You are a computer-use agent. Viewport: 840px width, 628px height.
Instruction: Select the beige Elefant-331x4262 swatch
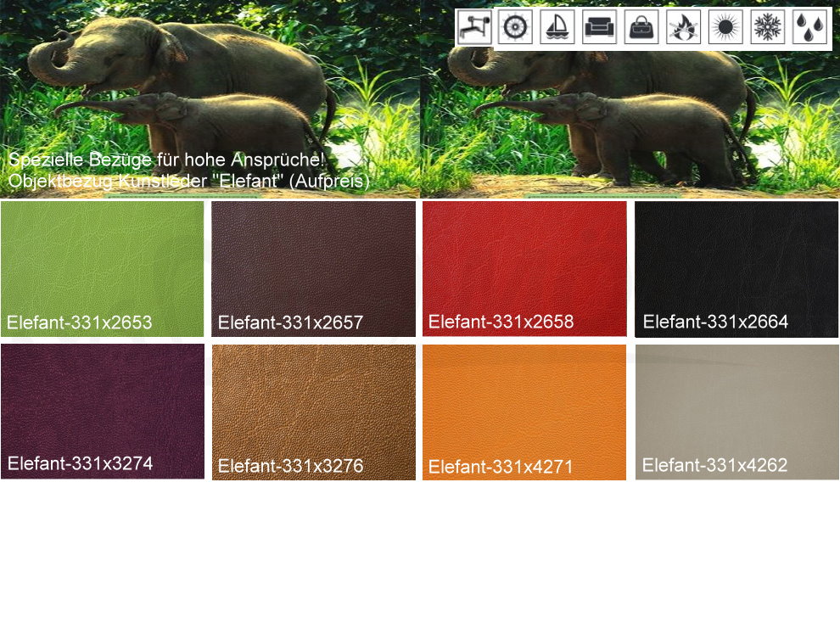[736, 412]
